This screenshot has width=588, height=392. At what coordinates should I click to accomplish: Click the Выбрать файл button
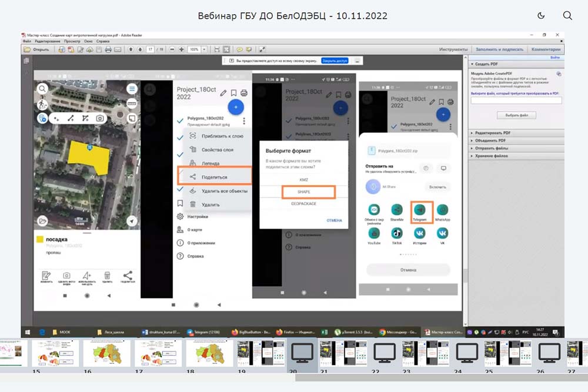point(516,115)
